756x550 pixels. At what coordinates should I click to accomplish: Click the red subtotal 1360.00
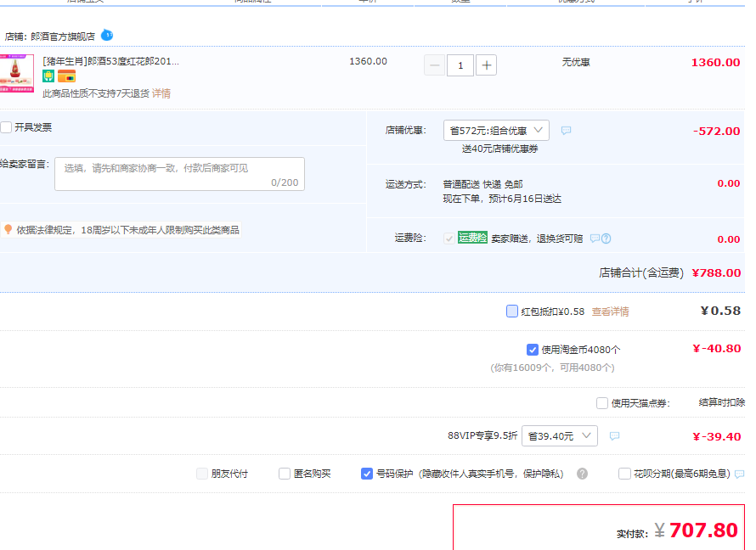click(x=715, y=63)
